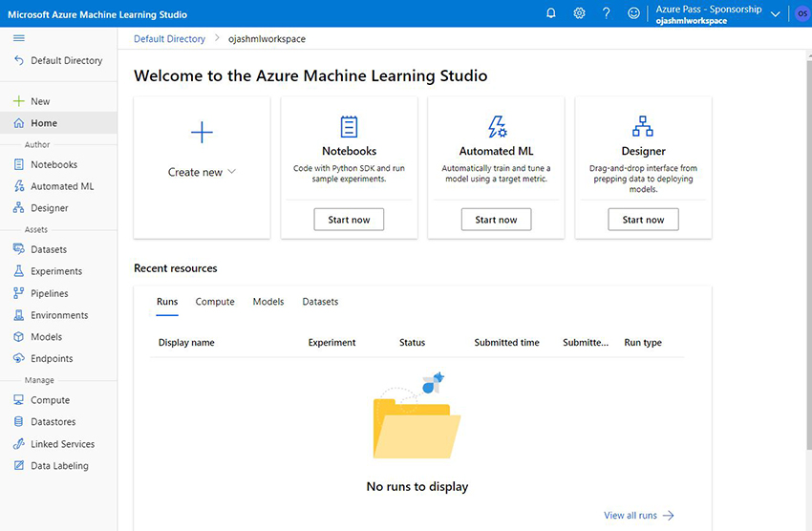
Task: Click the Home house icon in sidebar
Action: [19, 123]
